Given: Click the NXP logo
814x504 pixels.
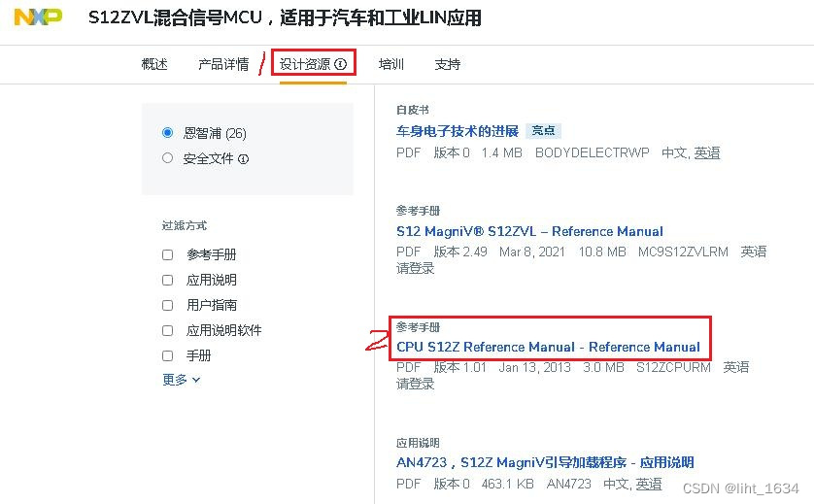Looking at the screenshot, I should (38, 17).
